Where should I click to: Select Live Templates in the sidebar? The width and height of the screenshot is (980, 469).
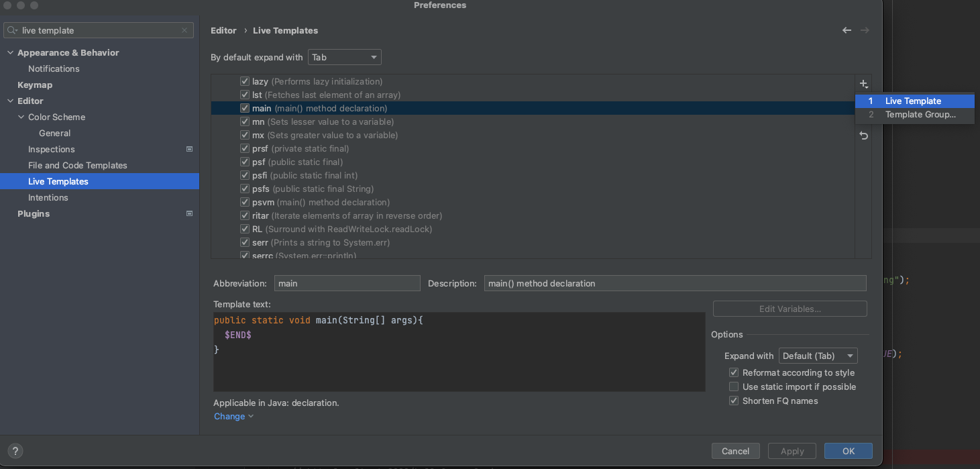pos(99,181)
